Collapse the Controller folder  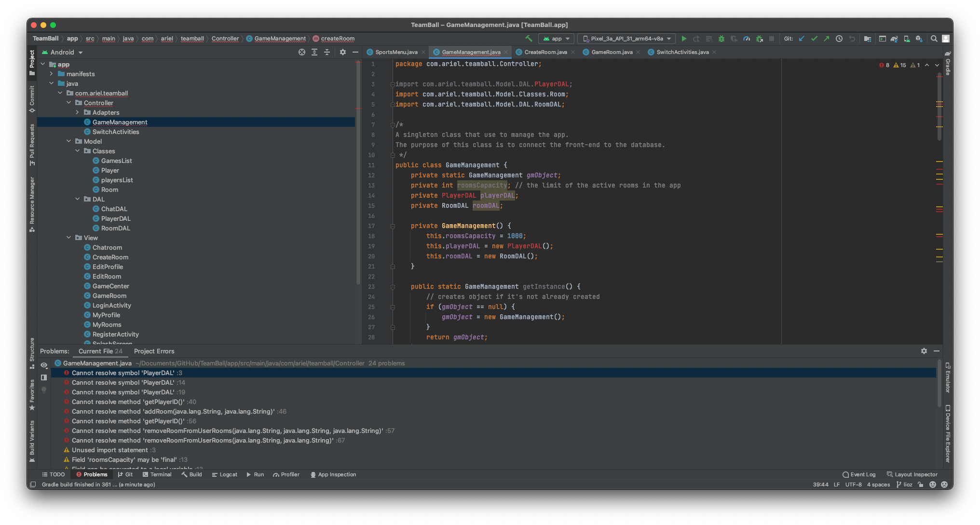click(68, 103)
